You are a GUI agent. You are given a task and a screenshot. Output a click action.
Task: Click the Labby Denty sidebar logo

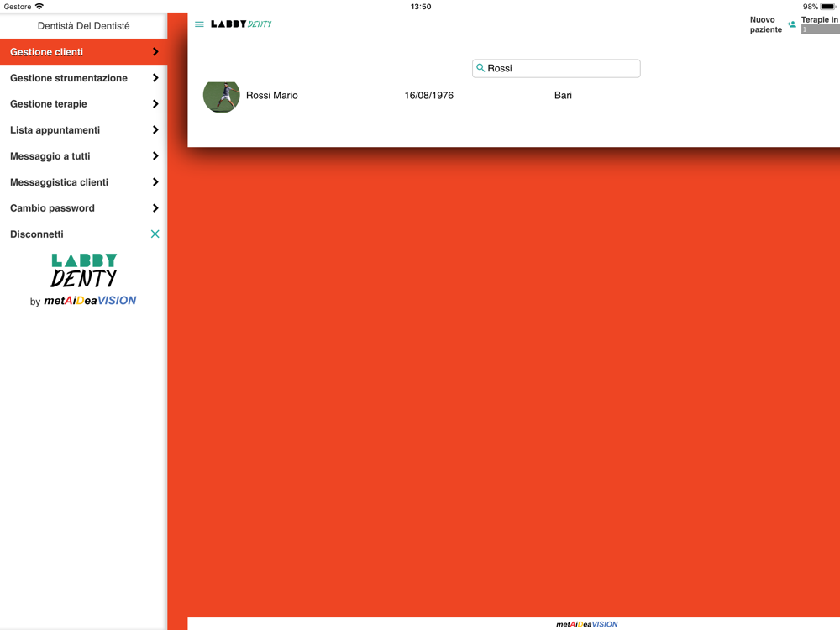coord(83,270)
